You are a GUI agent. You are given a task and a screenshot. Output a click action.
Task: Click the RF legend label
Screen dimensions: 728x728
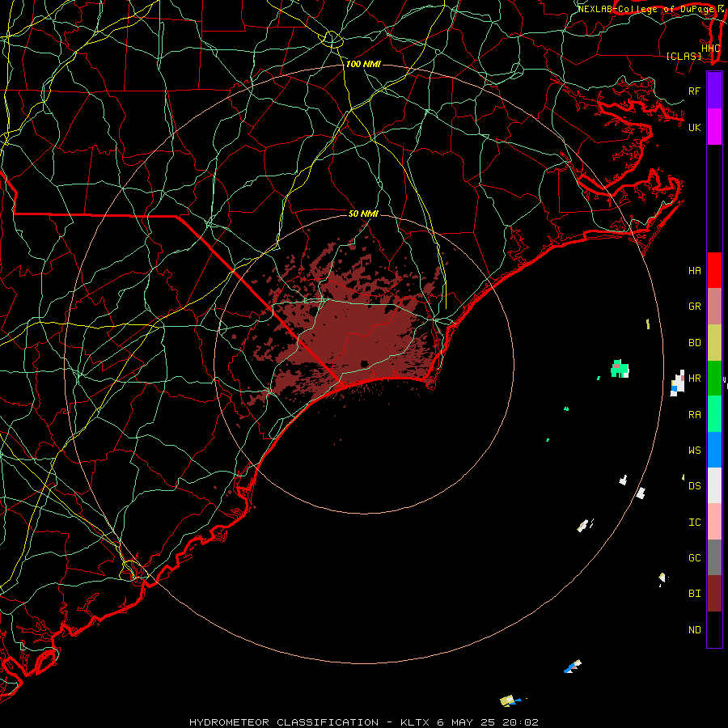(x=694, y=91)
